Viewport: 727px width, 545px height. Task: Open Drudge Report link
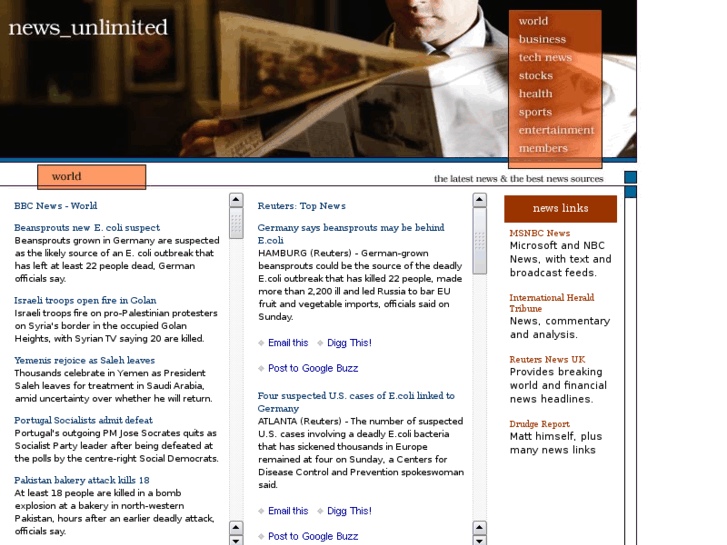point(539,424)
